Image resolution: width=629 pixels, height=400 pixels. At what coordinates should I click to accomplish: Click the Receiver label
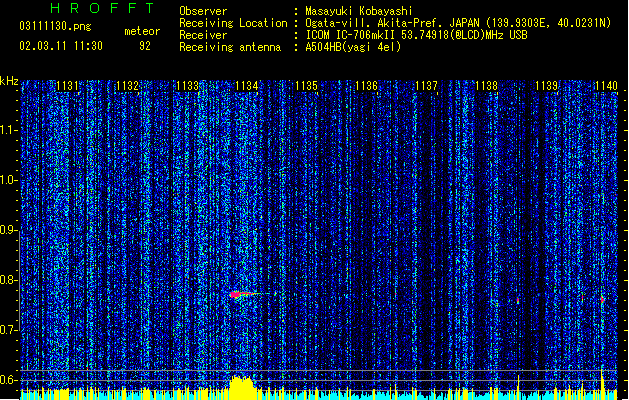click(203, 35)
